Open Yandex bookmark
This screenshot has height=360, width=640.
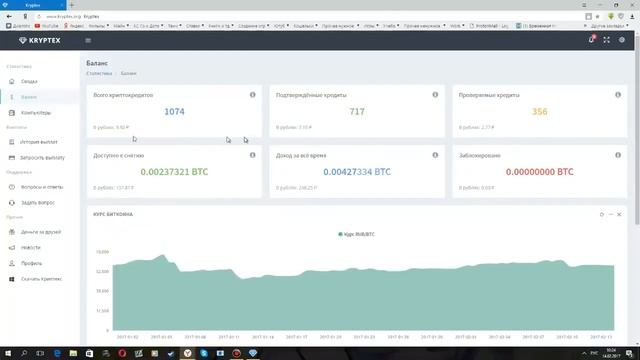(74, 26)
